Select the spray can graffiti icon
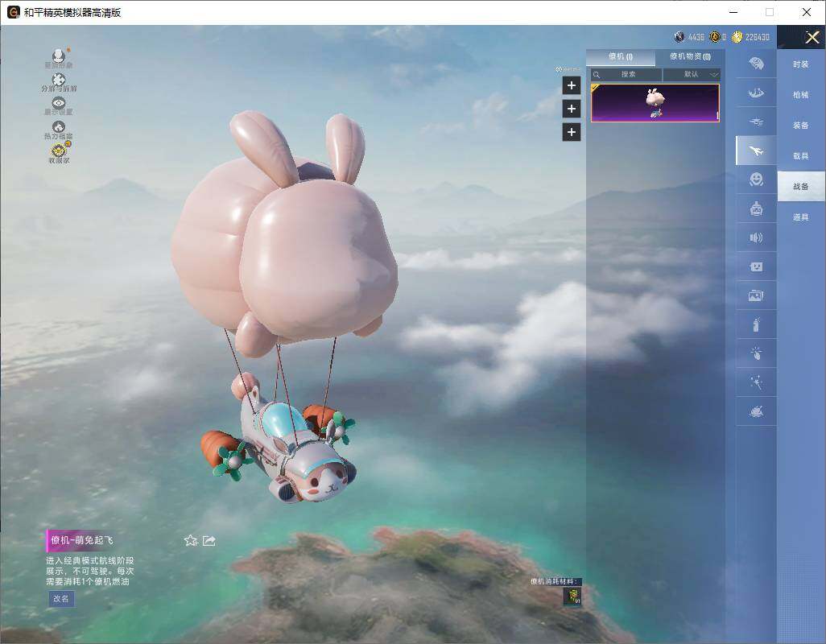826x644 pixels. click(756, 324)
